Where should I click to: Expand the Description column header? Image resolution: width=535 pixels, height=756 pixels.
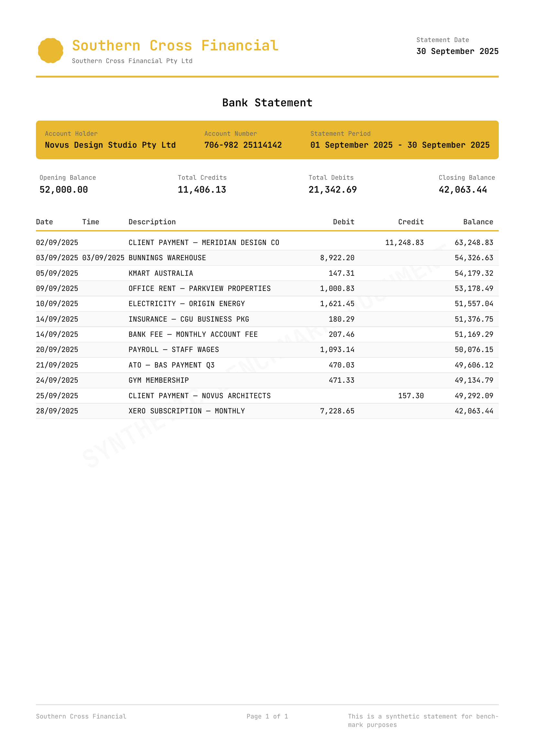tap(152, 222)
